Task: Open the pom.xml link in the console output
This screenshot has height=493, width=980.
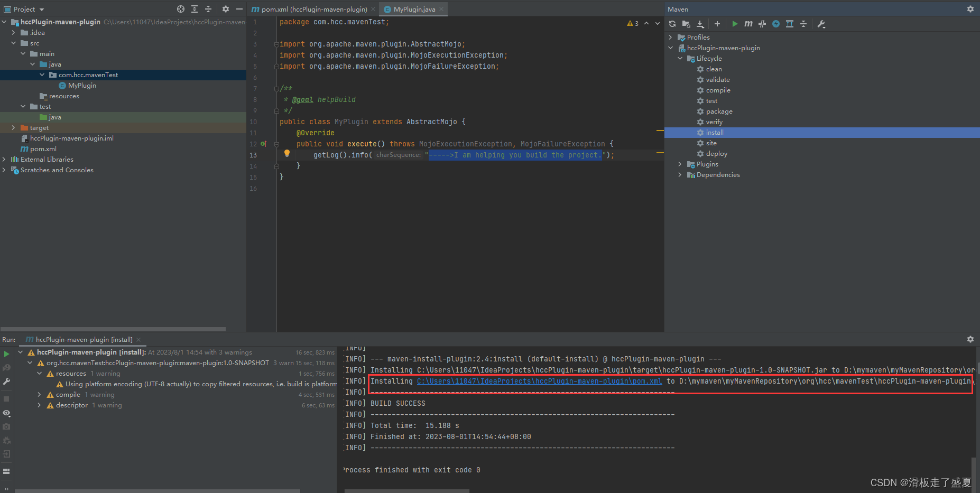Action: pyautogui.click(x=539, y=380)
